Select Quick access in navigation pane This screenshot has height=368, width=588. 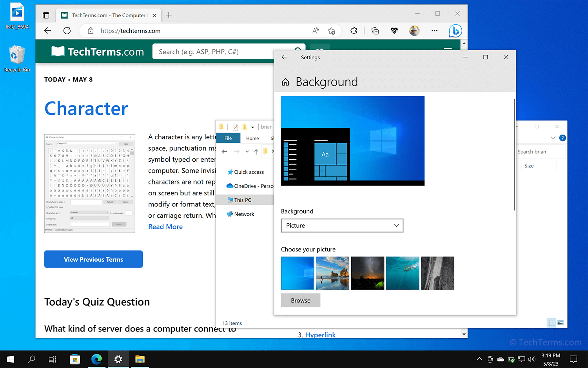click(x=246, y=172)
